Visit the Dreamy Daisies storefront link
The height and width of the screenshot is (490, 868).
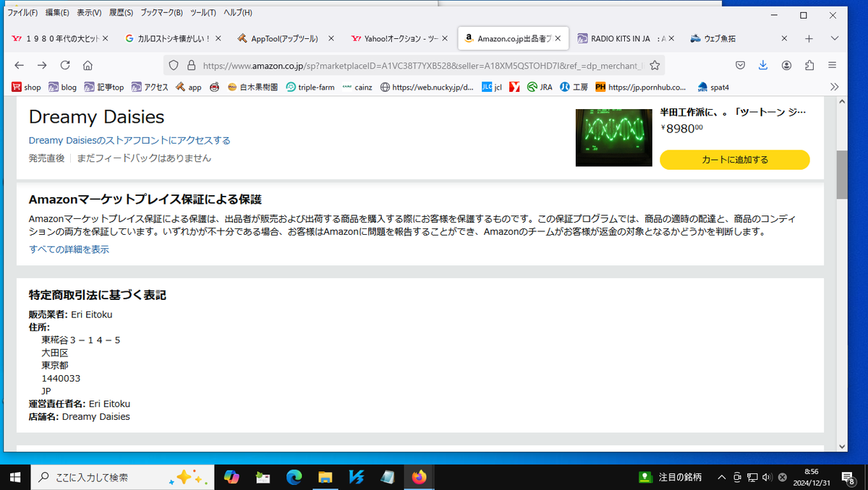129,140
